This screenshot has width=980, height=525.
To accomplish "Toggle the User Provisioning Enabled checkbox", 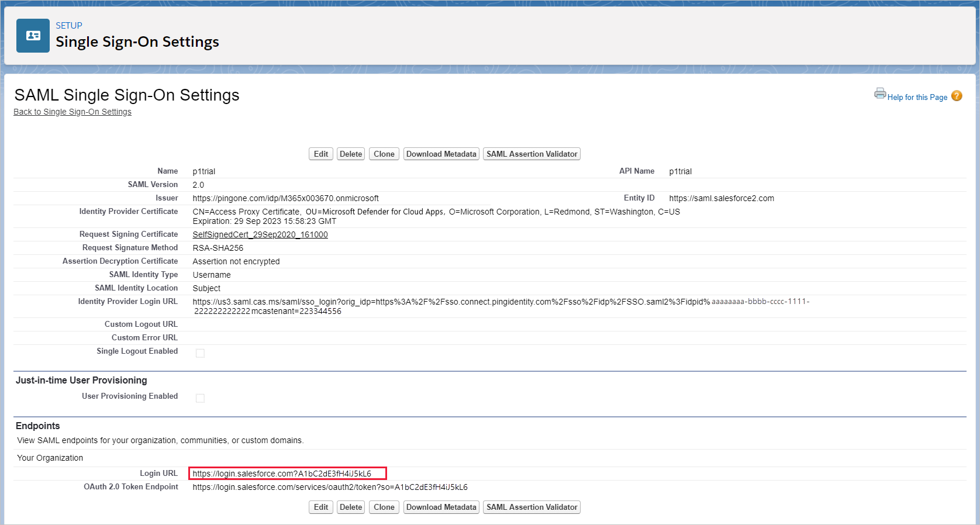I will click(200, 398).
